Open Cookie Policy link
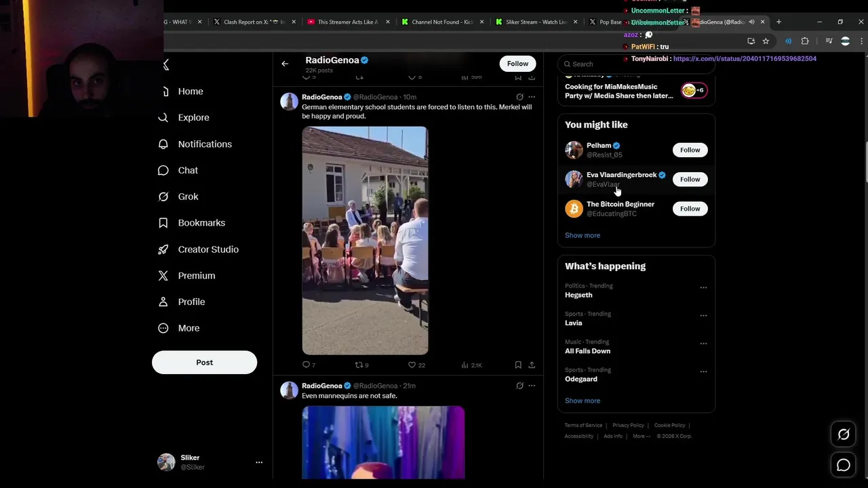 click(x=669, y=426)
